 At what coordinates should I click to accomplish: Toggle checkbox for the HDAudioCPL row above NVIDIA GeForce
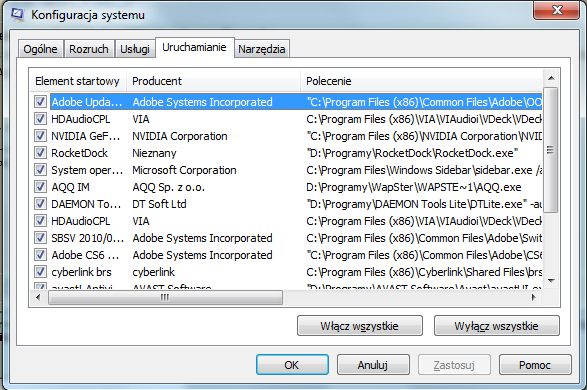(40, 119)
